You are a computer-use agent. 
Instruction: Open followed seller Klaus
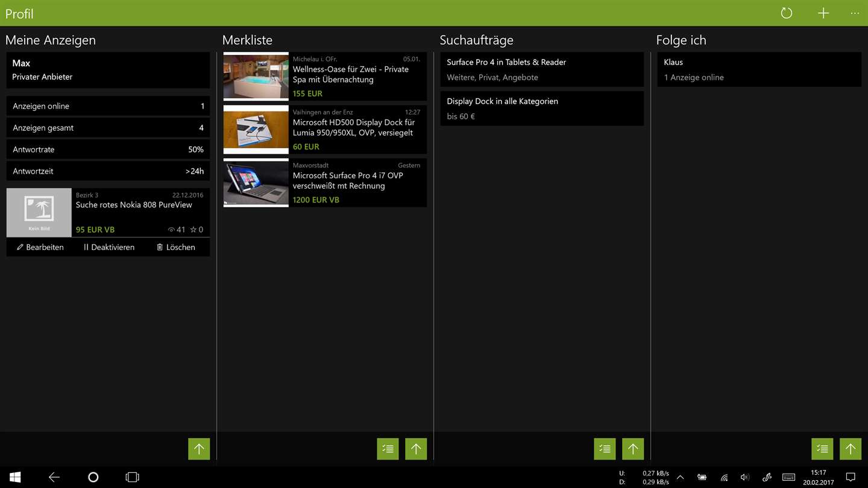pyautogui.click(x=759, y=69)
